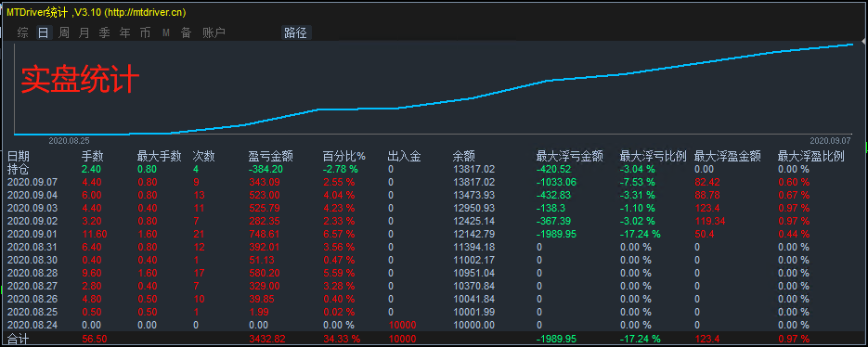Screen dimensions: 868x347
Task: Select the 2020.08.26 date row
Action: click(x=434, y=299)
